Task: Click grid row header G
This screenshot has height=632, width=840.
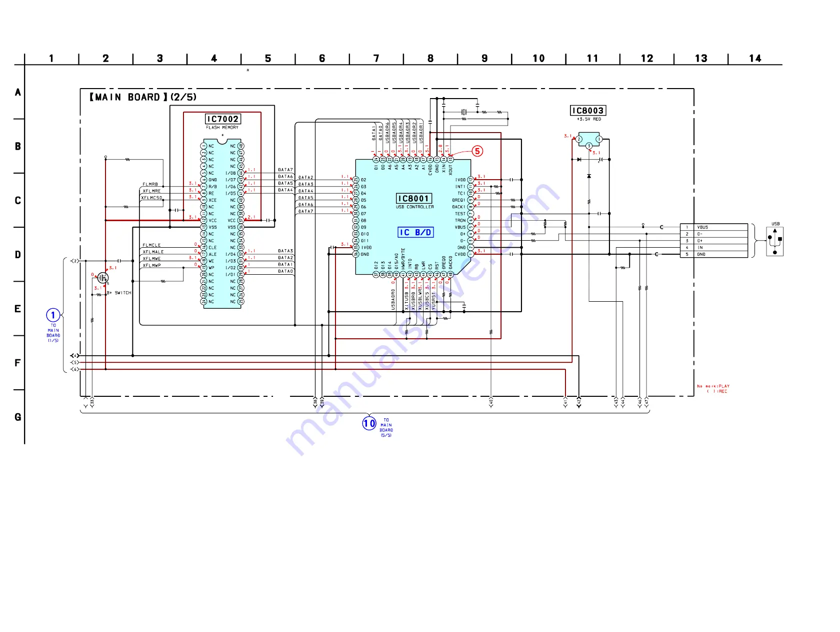Action: 18,417
